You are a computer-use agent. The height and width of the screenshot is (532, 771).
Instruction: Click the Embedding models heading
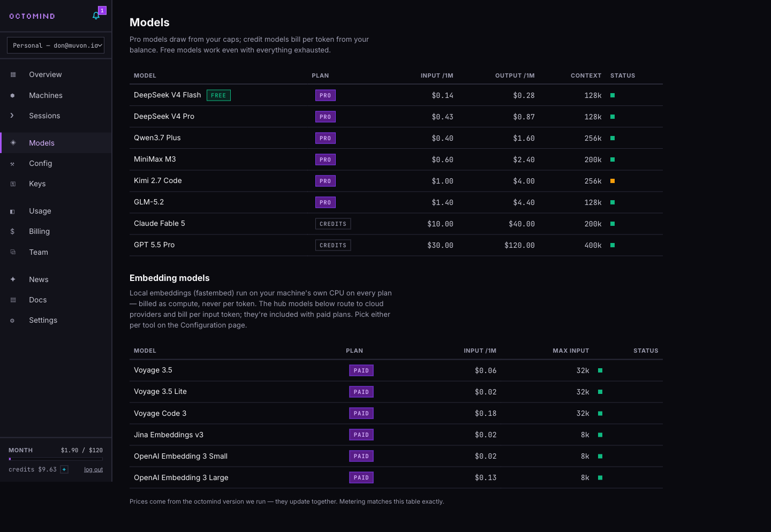170,278
